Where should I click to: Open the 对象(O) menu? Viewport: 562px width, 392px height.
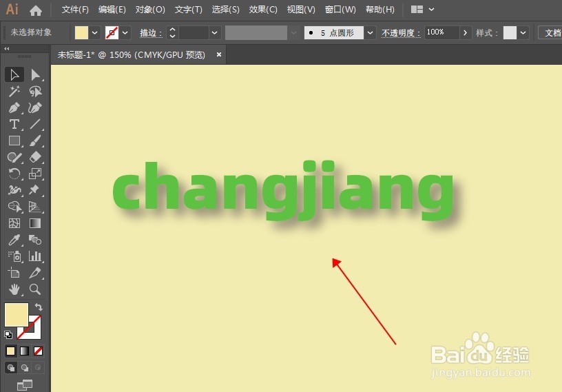[150, 10]
